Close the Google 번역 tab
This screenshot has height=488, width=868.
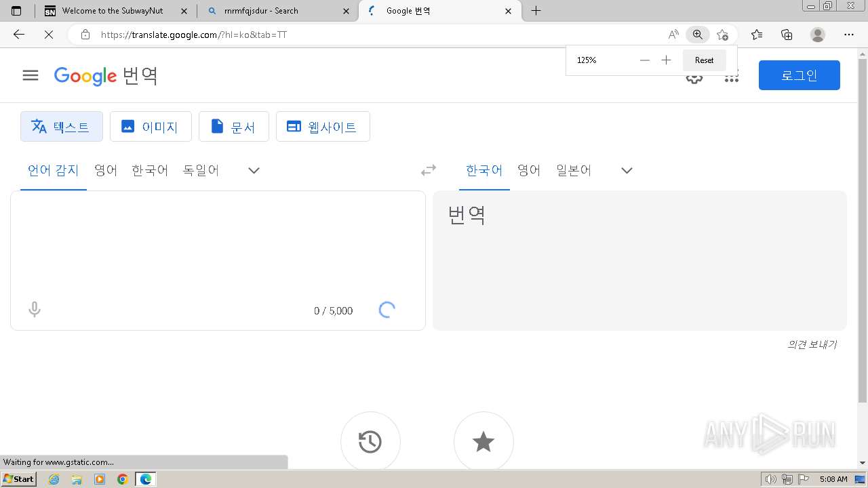[509, 11]
